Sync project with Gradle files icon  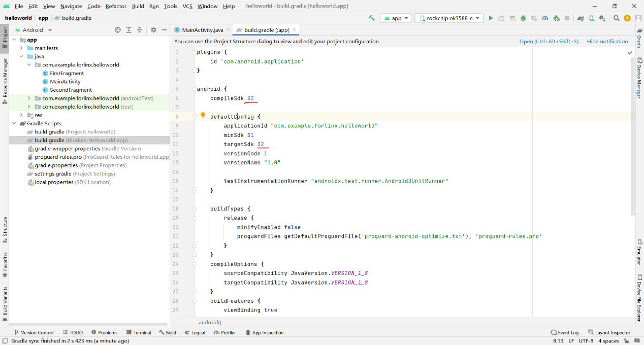point(581,18)
